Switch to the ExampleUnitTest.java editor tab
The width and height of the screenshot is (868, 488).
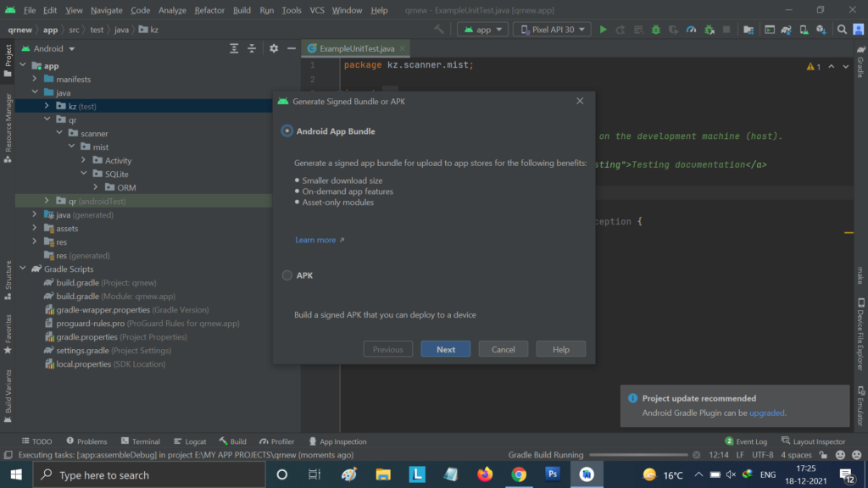coord(357,48)
